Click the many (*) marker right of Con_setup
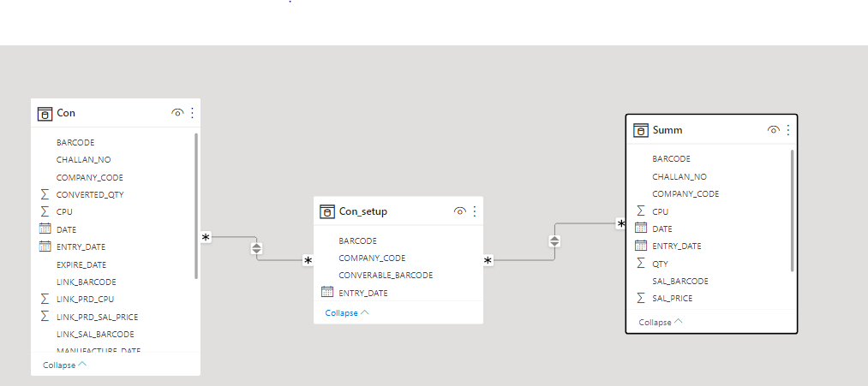The image size is (868, 386). tap(488, 260)
